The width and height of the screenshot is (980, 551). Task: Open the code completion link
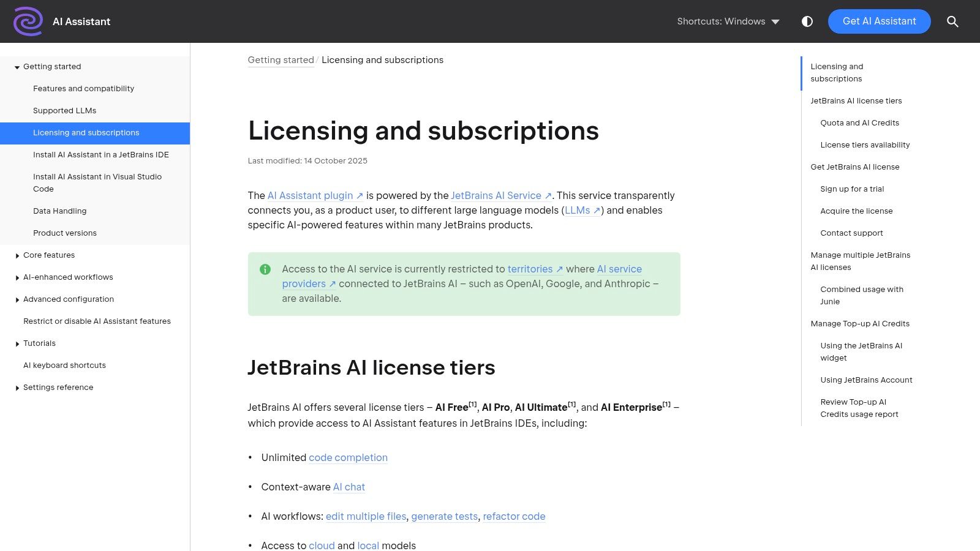click(x=348, y=457)
